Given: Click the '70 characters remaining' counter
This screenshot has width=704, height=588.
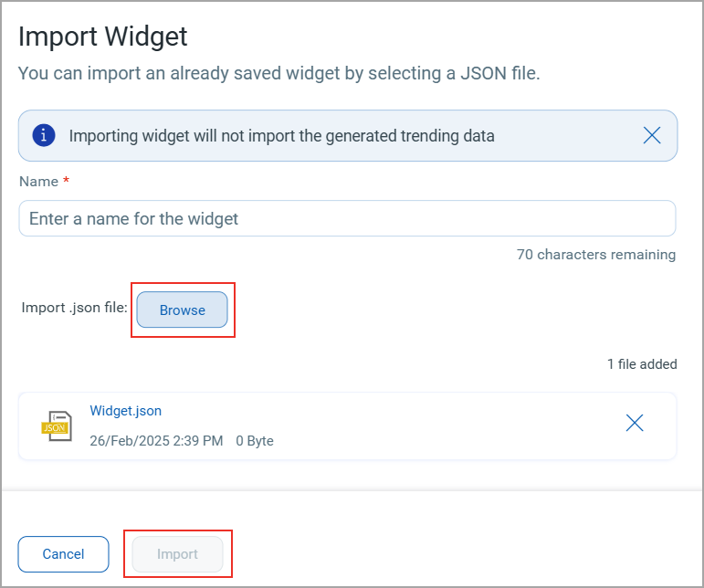Looking at the screenshot, I should click(x=595, y=255).
